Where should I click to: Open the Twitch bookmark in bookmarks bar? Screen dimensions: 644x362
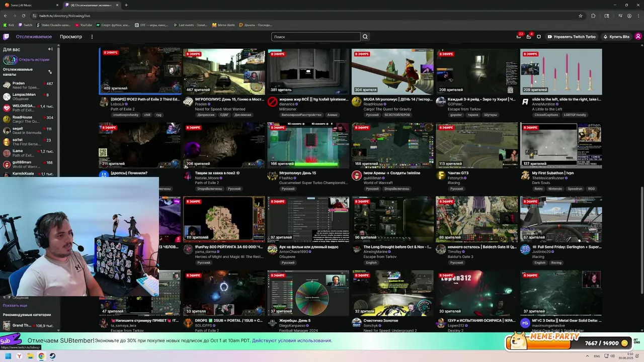[25, 25]
